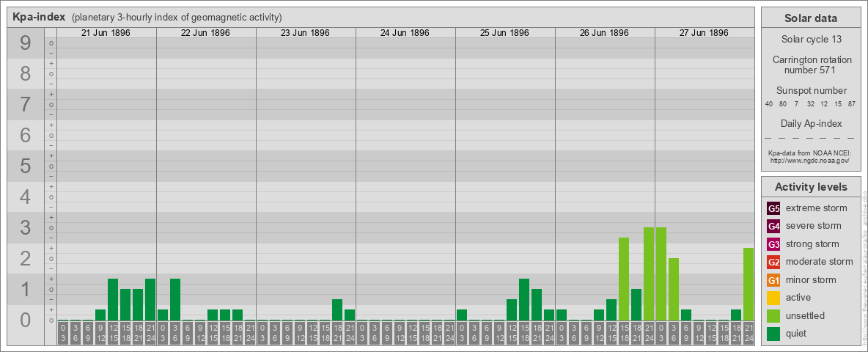The height and width of the screenshot is (352, 868).
Task: Click the '21 Jun 1896' date header
Action: pyautogui.click(x=106, y=33)
